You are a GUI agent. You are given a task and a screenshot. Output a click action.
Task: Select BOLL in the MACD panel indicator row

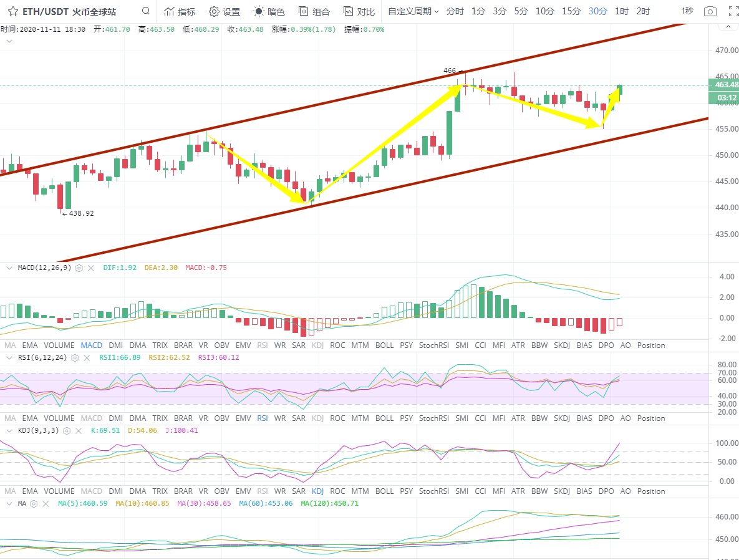pyautogui.click(x=384, y=345)
